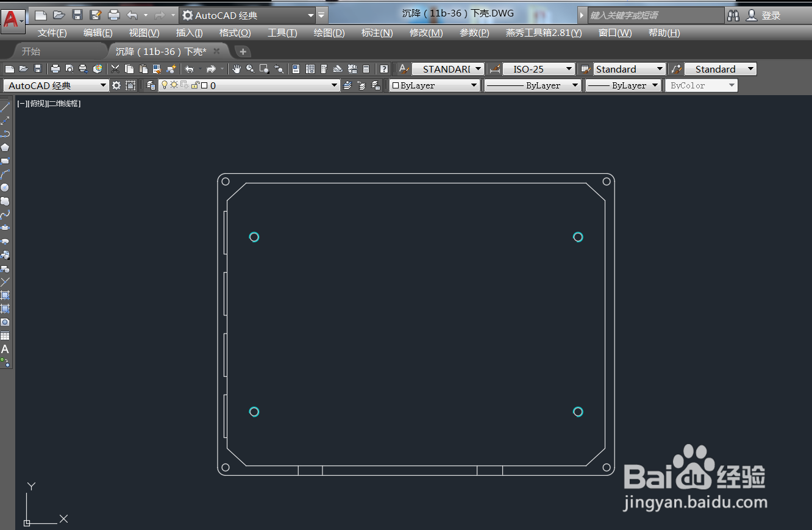Open Layer Properties Manager icon
Viewport: 812px width, 530px height.
point(151,85)
